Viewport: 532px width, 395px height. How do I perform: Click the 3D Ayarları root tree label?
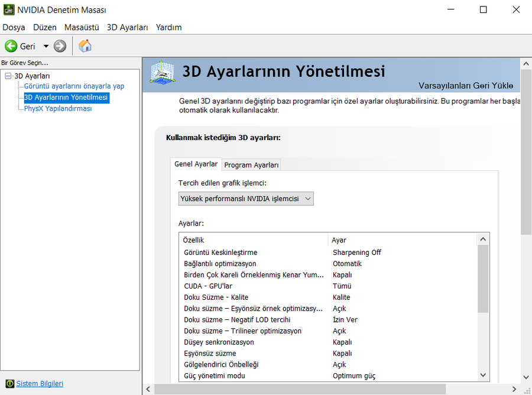(32, 76)
